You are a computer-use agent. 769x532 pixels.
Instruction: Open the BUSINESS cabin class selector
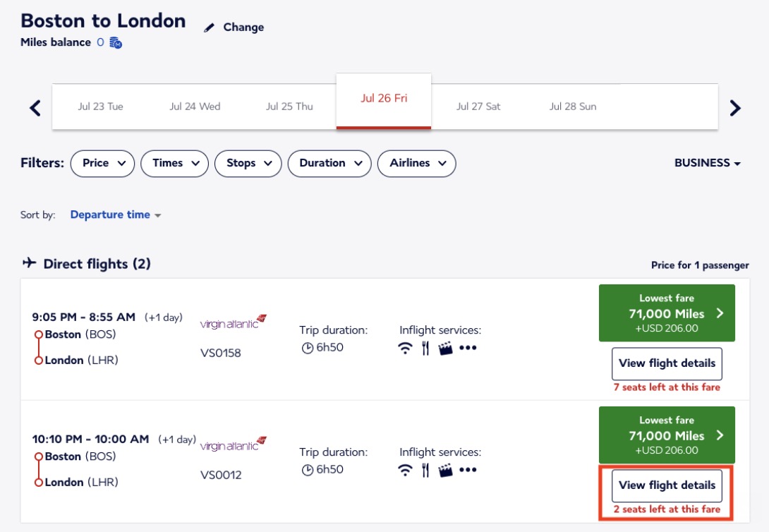coord(708,162)
